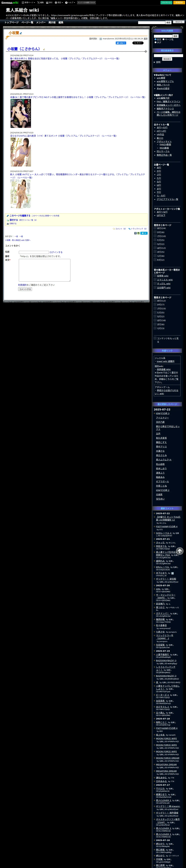
Task: Click the このページを編集する link
Action: point(20,216)
